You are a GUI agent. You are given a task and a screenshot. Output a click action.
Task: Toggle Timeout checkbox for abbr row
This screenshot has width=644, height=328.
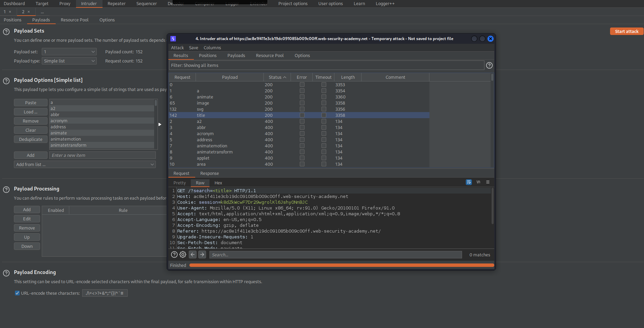coord(324,128)
